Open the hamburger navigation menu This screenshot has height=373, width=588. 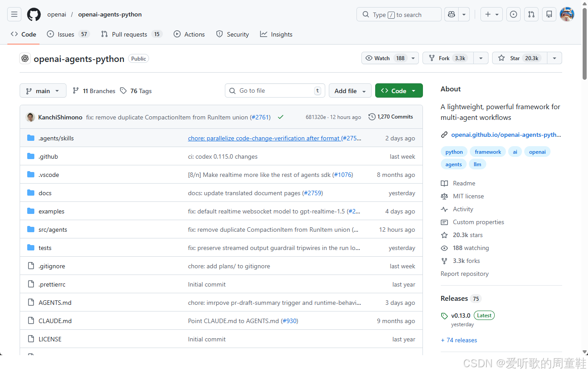click(x=14, y=14)
